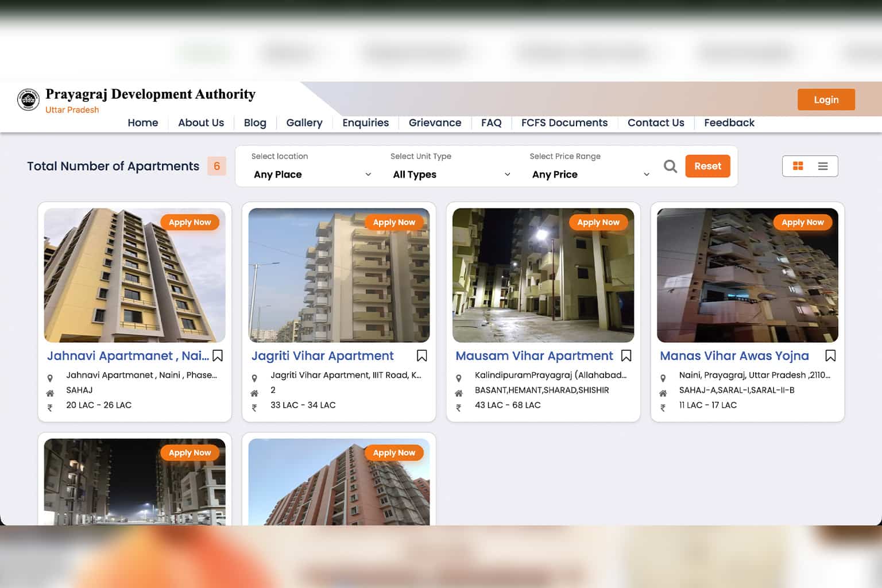Go to Home menu item
882x588 pixels.
click(x=143, y=123)
